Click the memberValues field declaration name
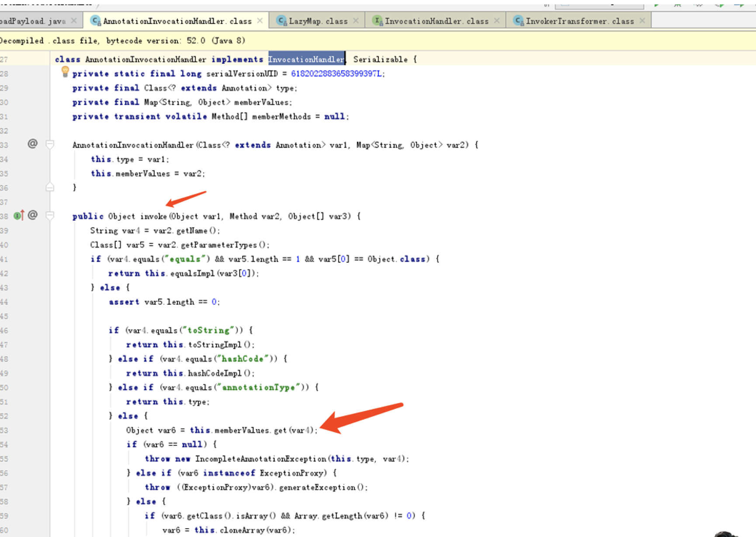The height and width of the screenshot is (537, 756). point(261,102)
